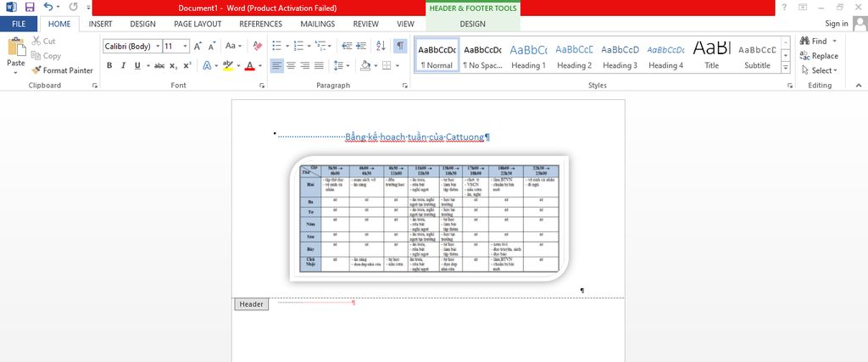Viewport: 868px width, 362px height.
Task: Switch to the INSERT tab
Action: 100,24
